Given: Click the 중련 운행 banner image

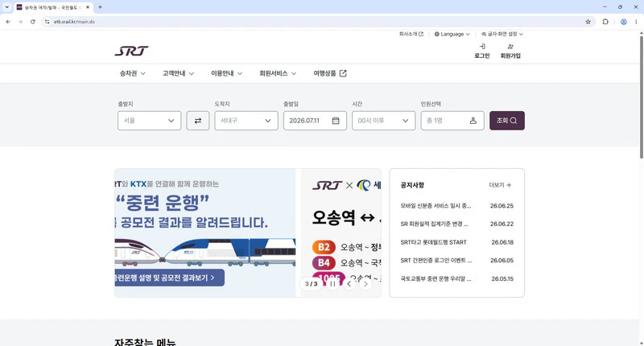Looking at the screenshot, I should [205, 233].
